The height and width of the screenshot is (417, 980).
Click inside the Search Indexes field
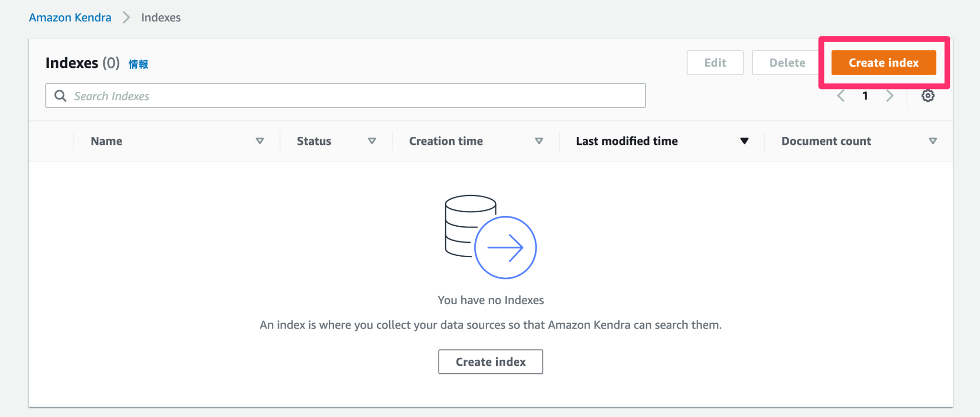click(x=335, y=96)
